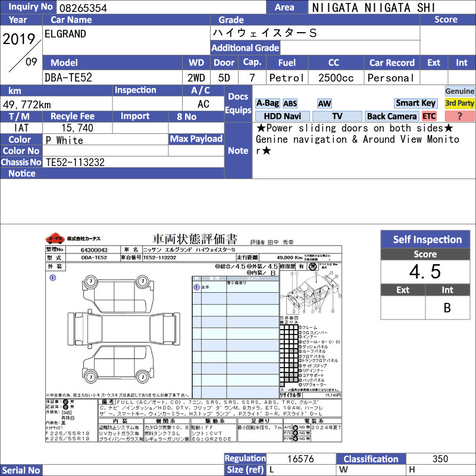Click the ABS equipment badge
Screen dimensions: 476x476
[x=290, y=104]
